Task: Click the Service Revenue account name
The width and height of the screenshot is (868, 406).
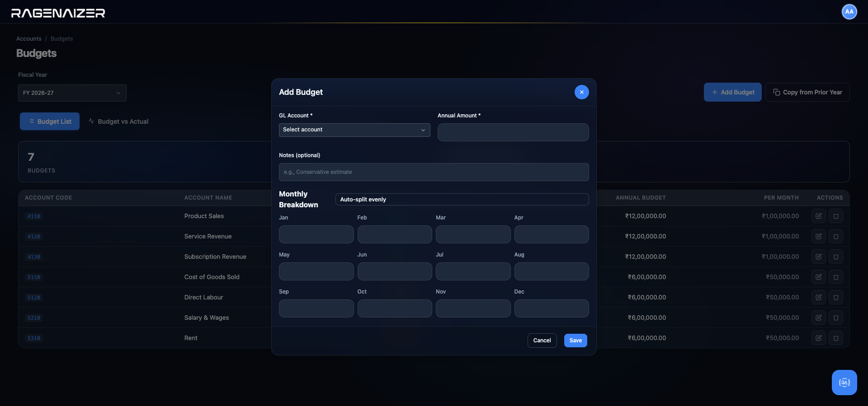Action: pos(208,237)
